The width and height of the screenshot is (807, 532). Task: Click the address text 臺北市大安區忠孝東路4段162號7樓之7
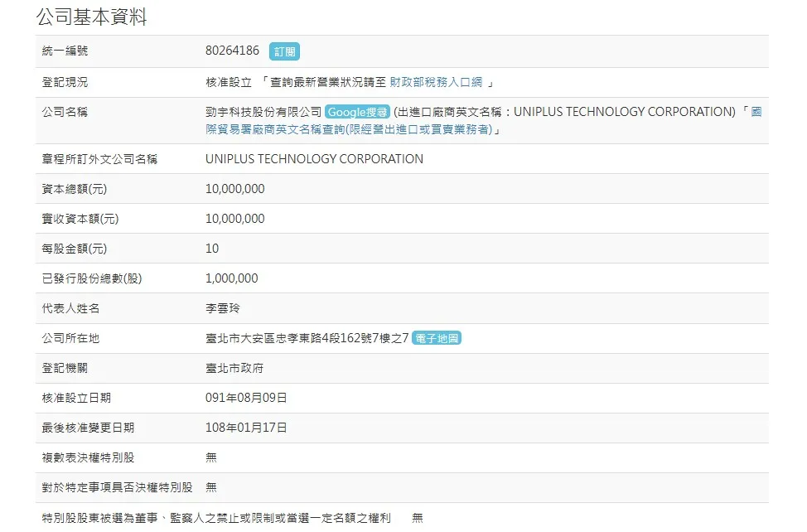click(307, 338)
